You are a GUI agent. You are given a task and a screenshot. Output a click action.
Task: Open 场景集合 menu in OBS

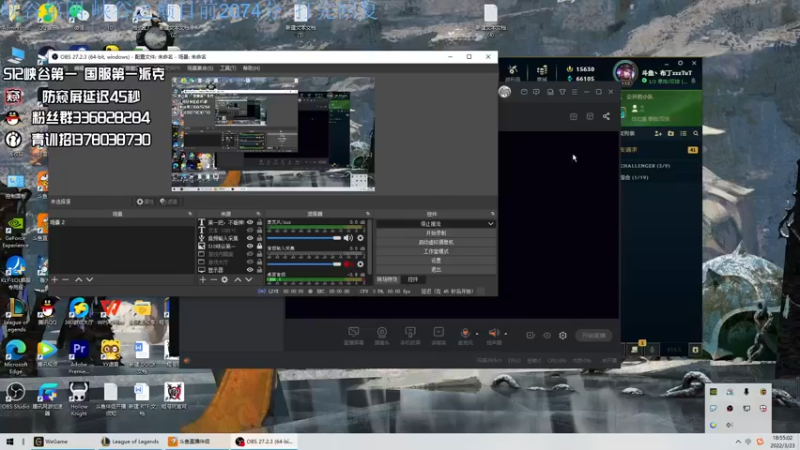click(200, 68)
